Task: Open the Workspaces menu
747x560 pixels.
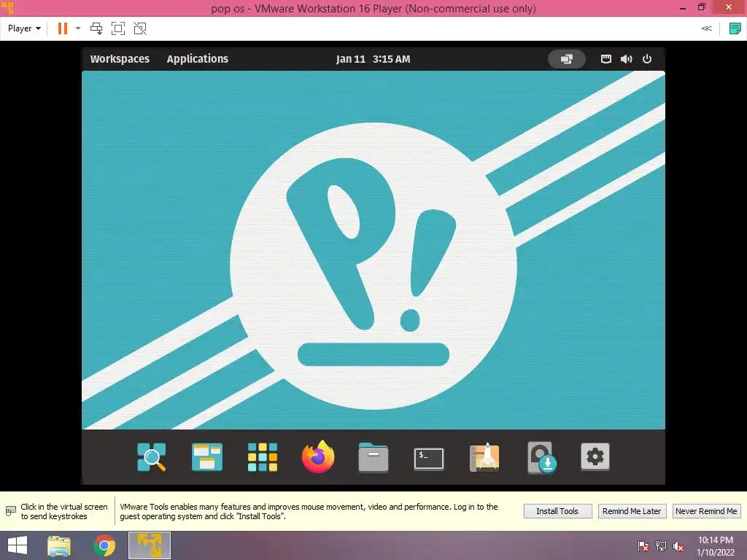Action: click(x=120, y=59)
